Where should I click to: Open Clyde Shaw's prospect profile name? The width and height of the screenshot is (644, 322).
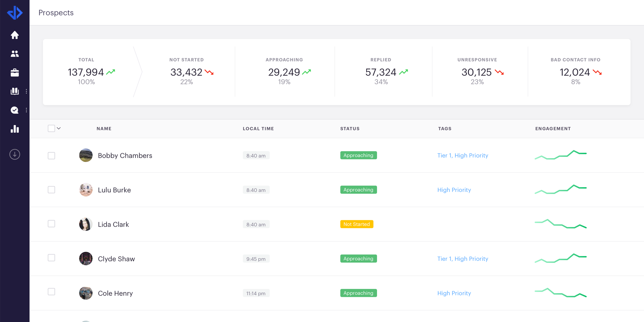[116, 259]
